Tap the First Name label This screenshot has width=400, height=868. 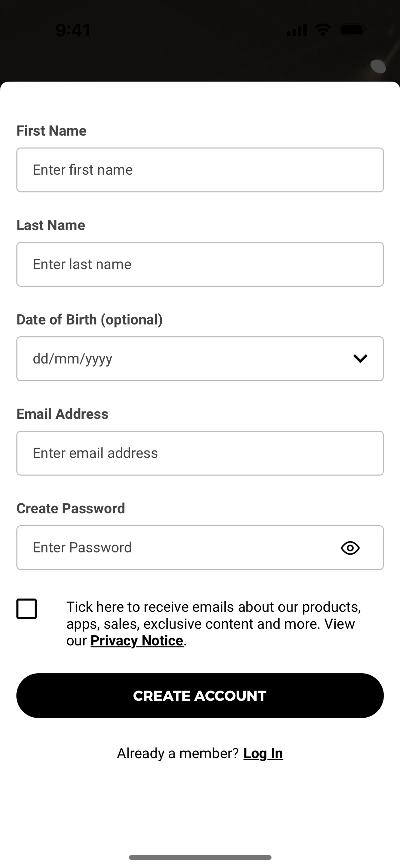tap(51, 131)
